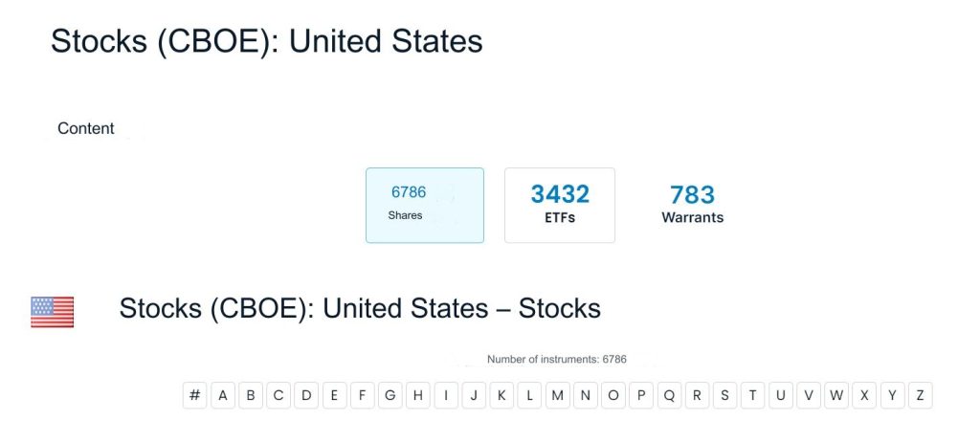Filter stocks by the # symbol
The image size is (980, 421).
point(195,395)
